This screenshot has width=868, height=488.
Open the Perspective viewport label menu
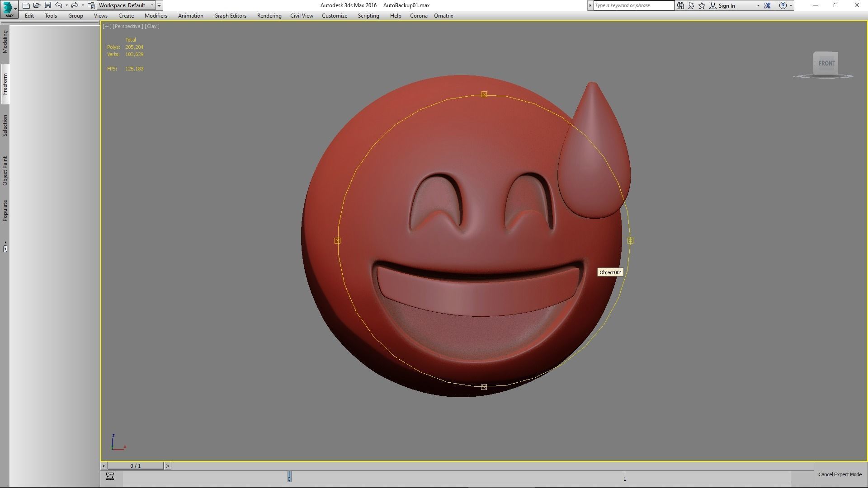click(127, 26)
